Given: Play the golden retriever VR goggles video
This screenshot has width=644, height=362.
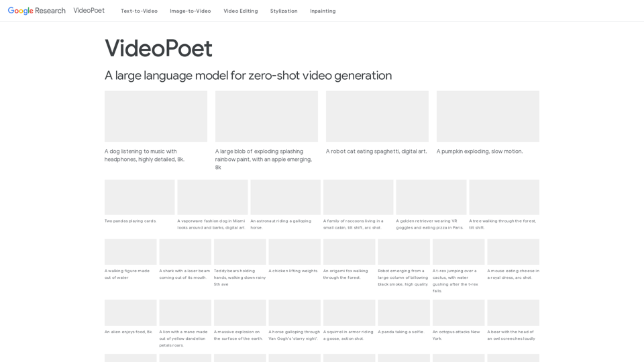Looking at the screenshot, I should tap(431, 197).
